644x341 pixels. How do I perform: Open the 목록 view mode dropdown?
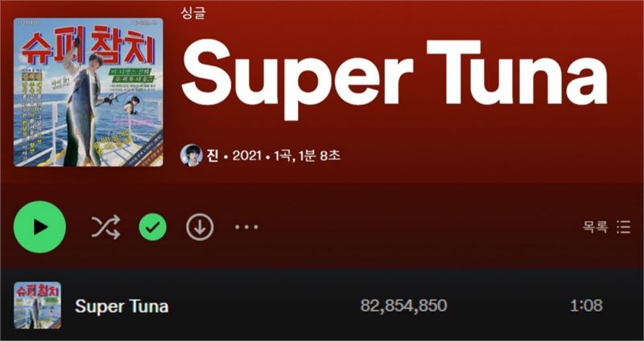(607, 227)
